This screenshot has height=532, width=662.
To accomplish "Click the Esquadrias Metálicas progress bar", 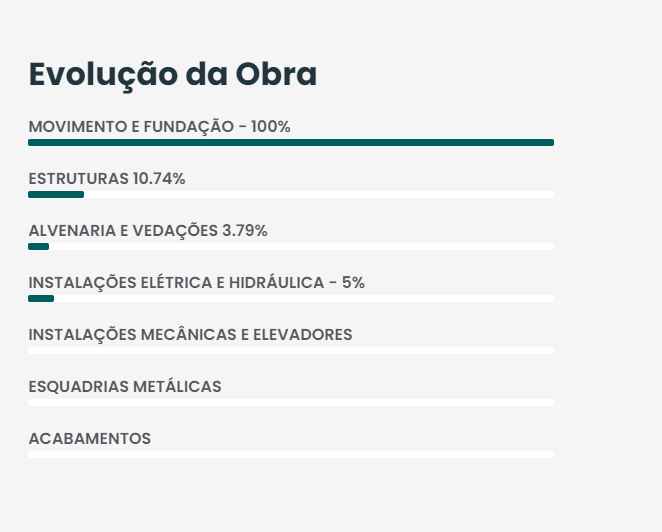I will pyautogui.click(x=291, y=402).
